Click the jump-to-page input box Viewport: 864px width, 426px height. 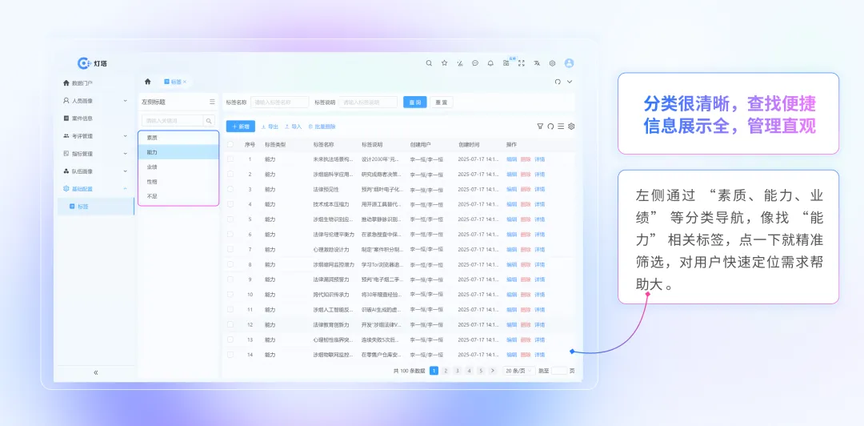[559, 371]
